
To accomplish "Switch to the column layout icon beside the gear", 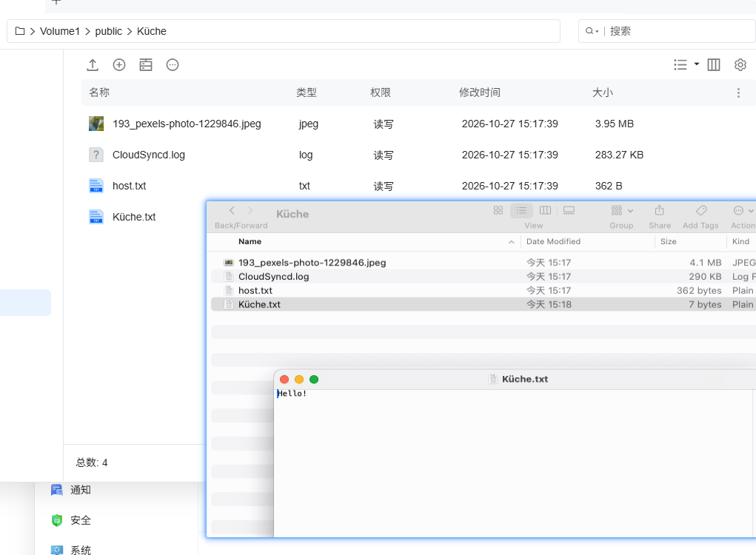I will click(714, 64).
